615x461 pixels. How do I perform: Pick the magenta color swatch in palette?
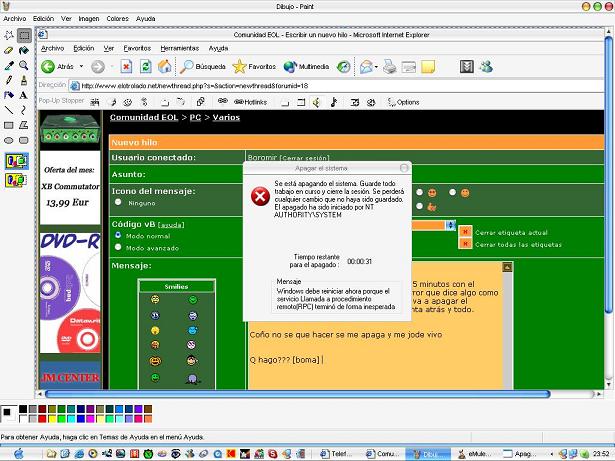click(90, 419)
